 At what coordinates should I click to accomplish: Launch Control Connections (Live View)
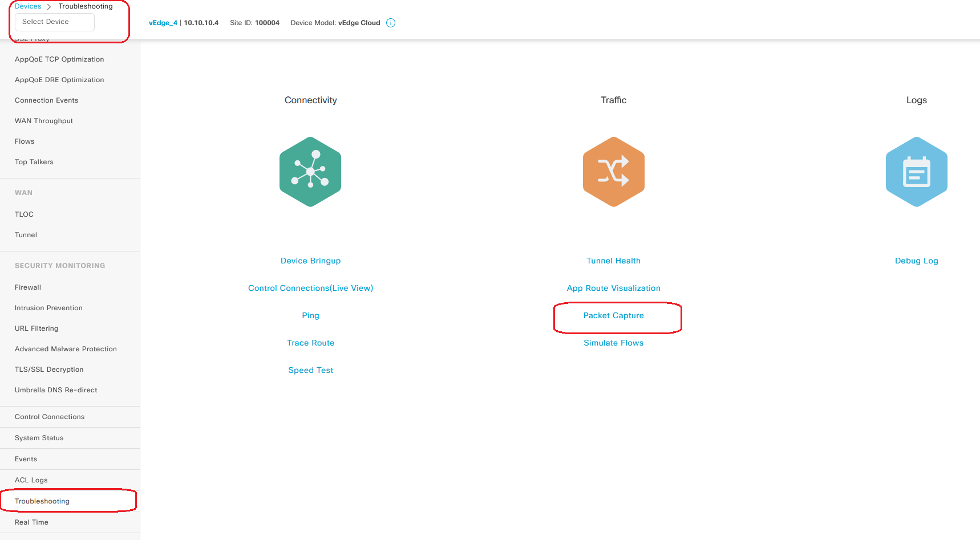[x=310, y=288]
